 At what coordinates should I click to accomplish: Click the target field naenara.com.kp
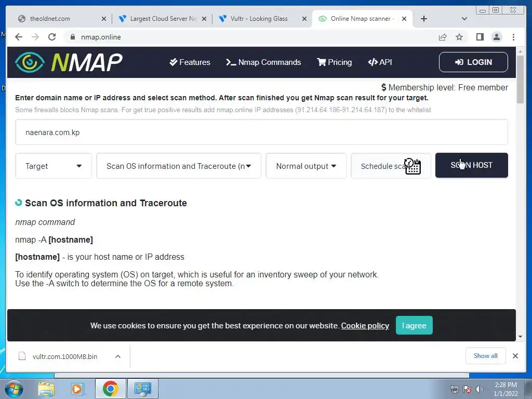[261, 132]
